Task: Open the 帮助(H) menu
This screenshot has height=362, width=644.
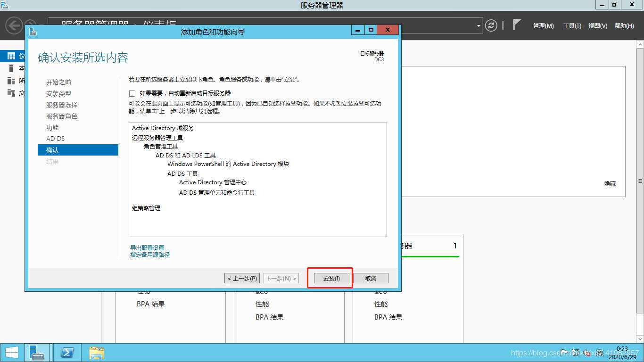Action: click(624, 26)
